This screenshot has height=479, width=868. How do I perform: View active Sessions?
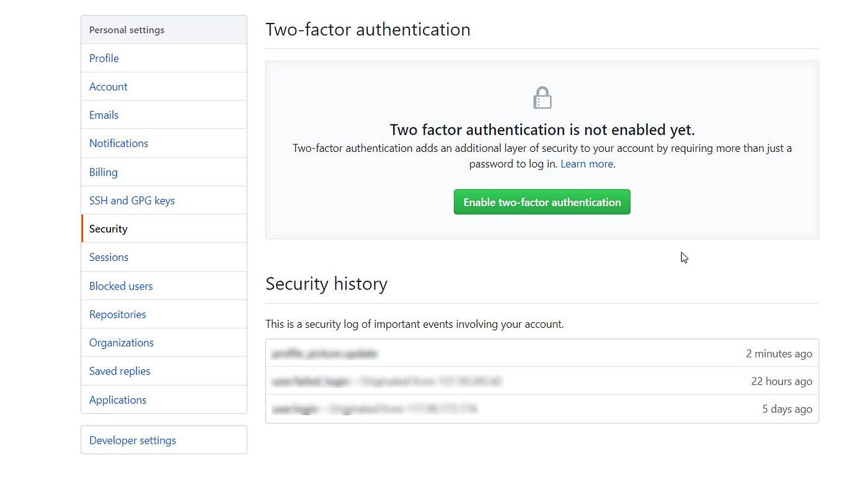pos(108,257)
